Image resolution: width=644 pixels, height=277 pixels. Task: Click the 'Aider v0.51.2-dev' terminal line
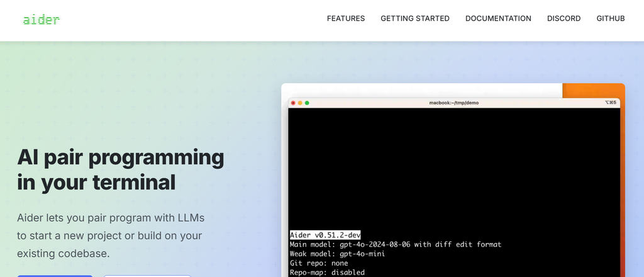(x=325, y=235)
